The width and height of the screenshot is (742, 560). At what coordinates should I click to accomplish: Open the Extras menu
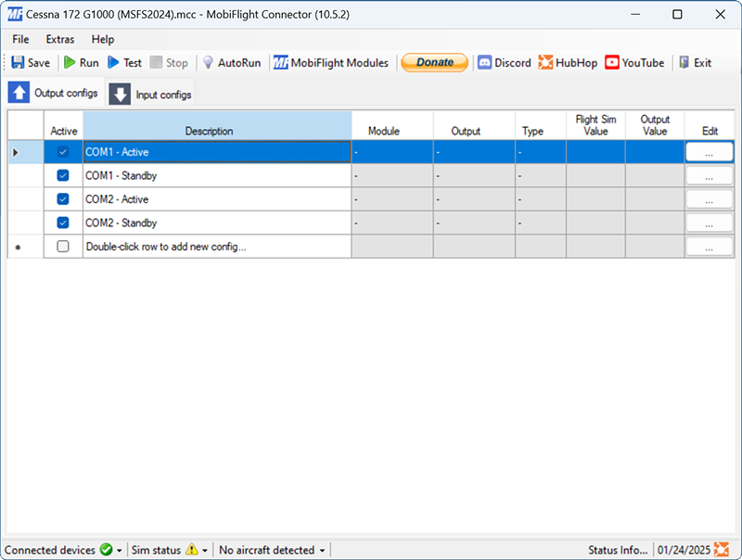click(59, 39)
